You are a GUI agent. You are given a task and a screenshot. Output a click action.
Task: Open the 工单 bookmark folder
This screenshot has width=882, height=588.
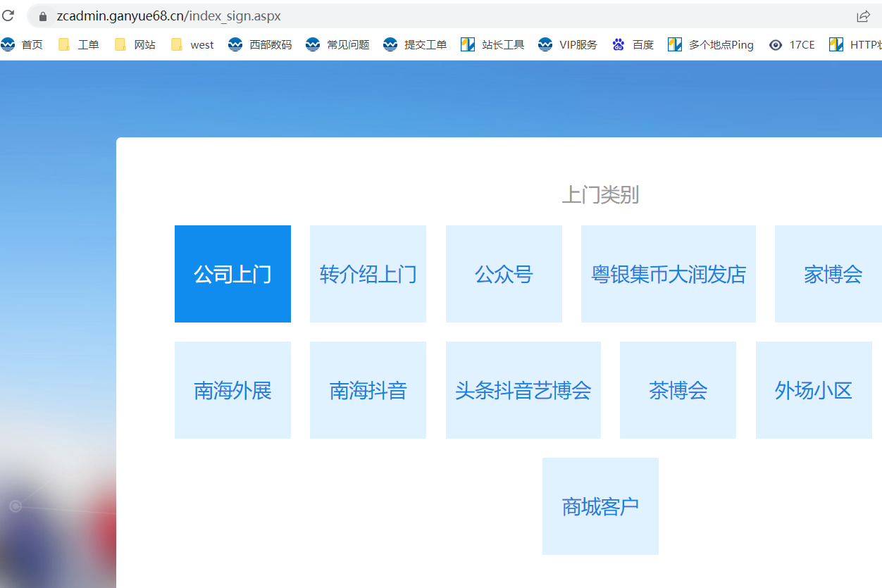(78, 45)
